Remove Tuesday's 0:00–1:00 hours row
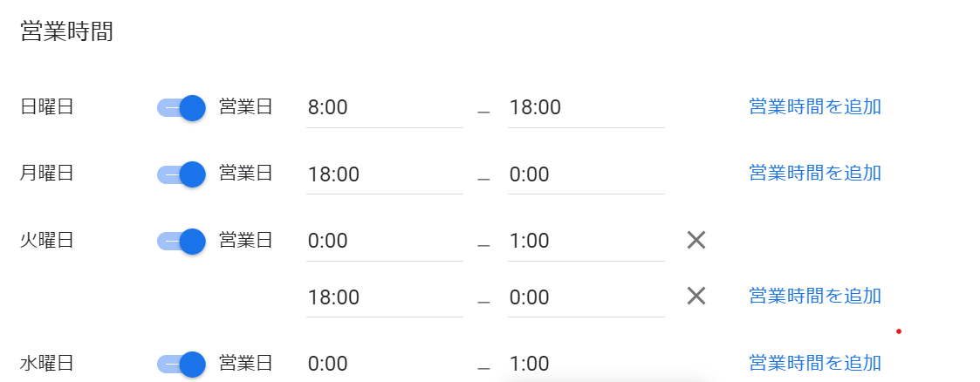The width and height of the screenshot is (980, 382). click(x=696, y=241)
